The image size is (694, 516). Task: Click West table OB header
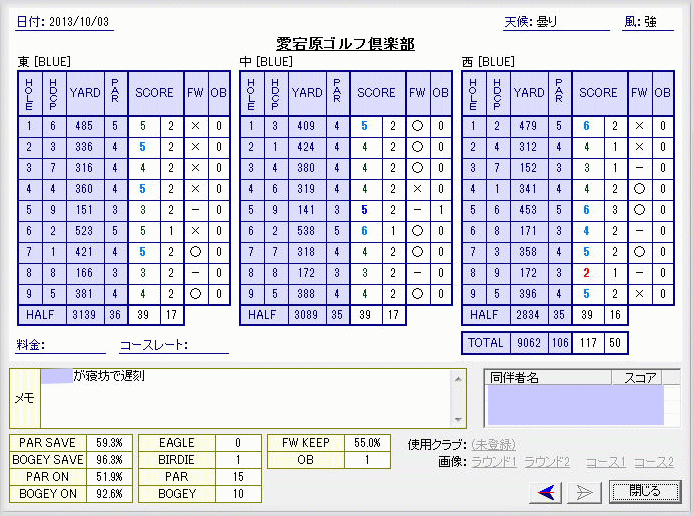point(663,93)
